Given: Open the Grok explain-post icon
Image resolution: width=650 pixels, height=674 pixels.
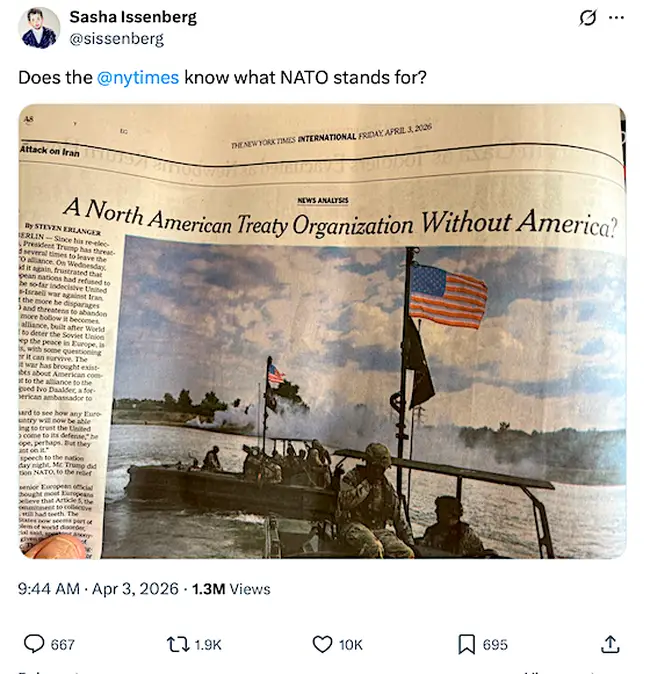Looking at the screenshot, I should 588,18.
